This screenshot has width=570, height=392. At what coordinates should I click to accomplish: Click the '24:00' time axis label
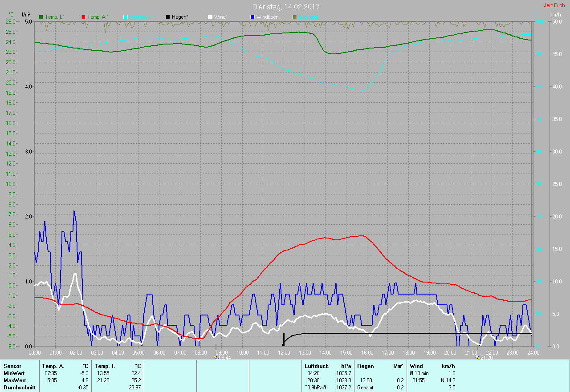(x=533, y=352)
